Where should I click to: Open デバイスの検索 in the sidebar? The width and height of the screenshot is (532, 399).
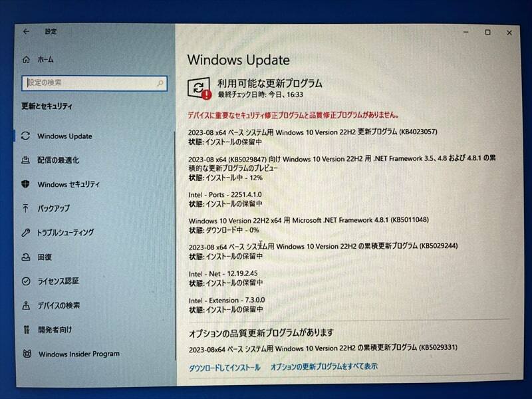tap(59, 305)
